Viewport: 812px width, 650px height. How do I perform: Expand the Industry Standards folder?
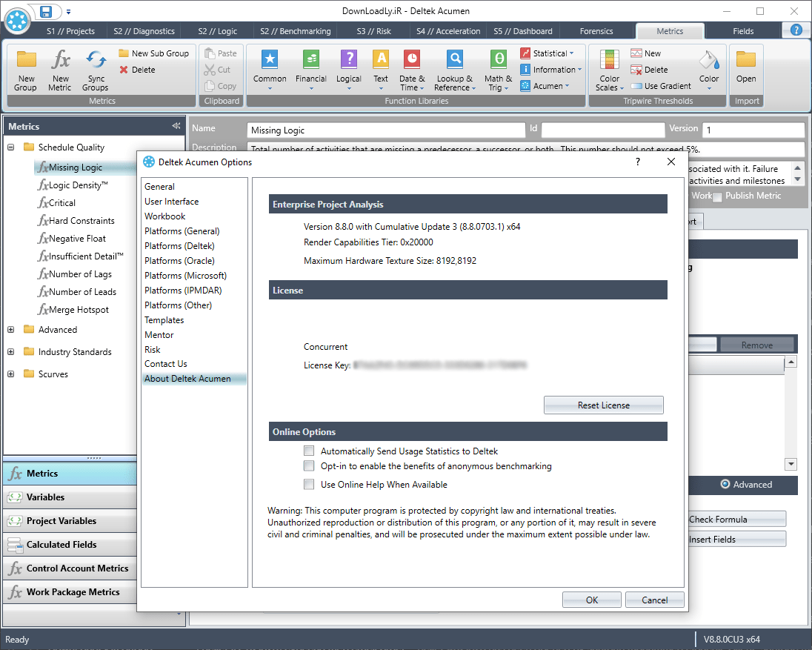pos(11,352)
